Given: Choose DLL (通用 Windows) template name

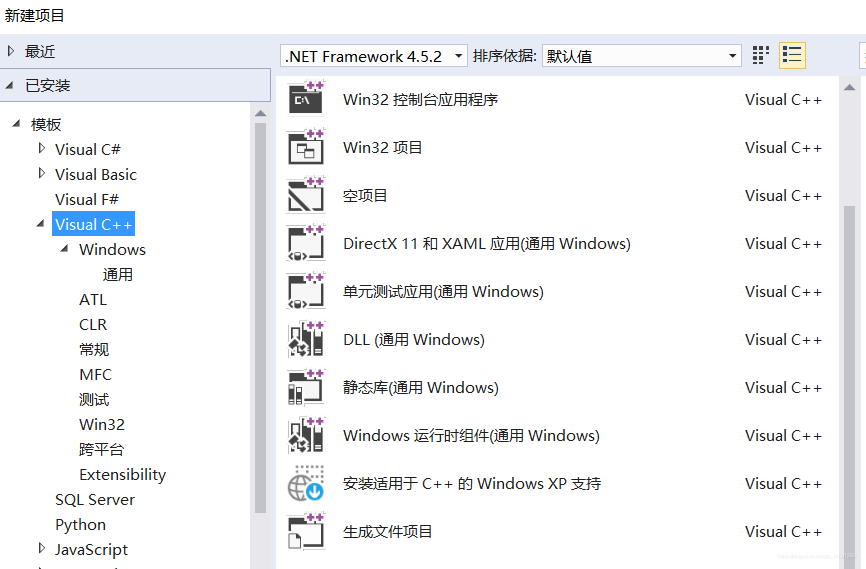Looking at the screenshot, I should pos(414,340).
